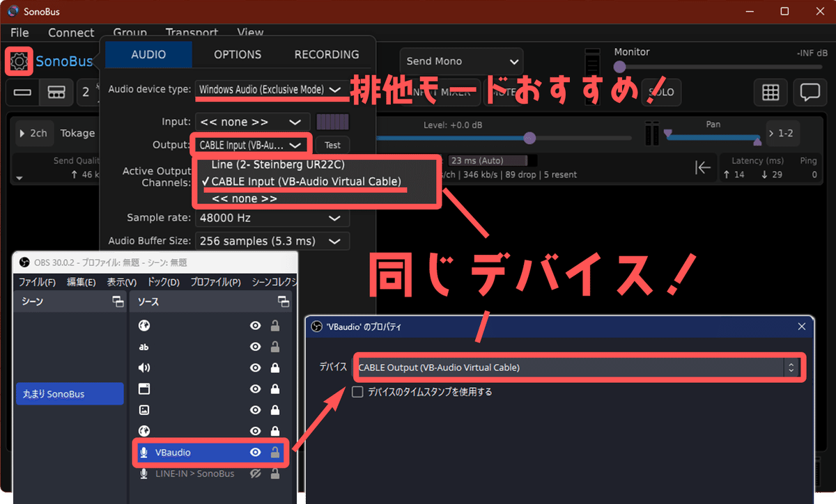The height and width of the screenshot is (504, 836).
Task: Enable 'デバイスのタイムスタンプを使用する' checkbox
Action: 358,392
